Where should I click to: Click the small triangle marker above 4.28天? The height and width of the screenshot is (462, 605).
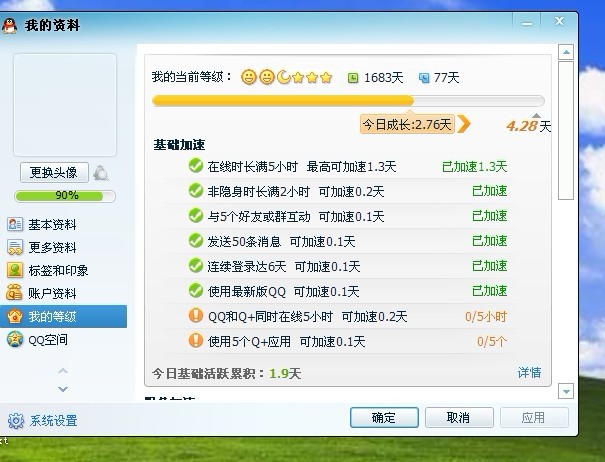pyautogui.click(x=536, y=115)
